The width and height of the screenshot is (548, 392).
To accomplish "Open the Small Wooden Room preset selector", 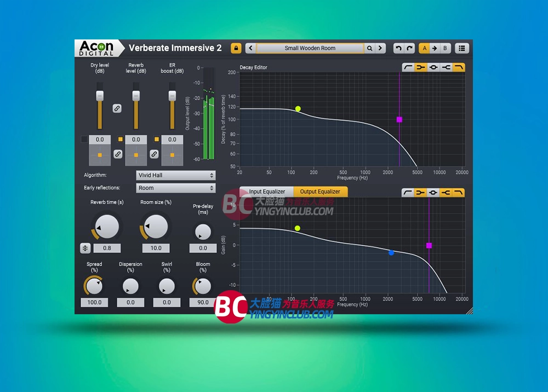I will (310, 48).
